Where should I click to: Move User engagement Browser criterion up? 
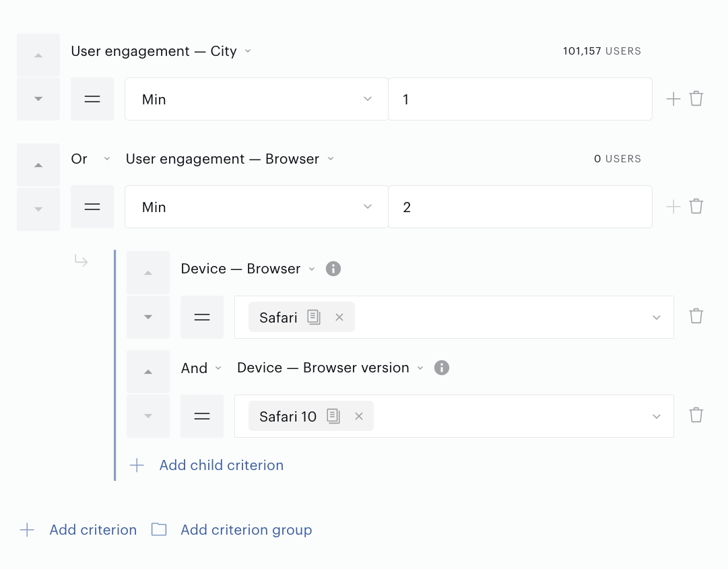[x=38, y=165]
